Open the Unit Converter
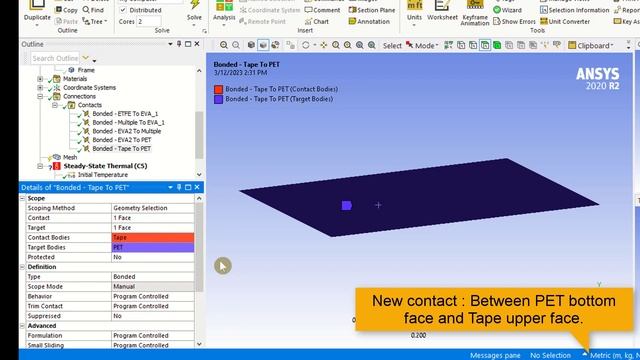 tap(565, 22)
